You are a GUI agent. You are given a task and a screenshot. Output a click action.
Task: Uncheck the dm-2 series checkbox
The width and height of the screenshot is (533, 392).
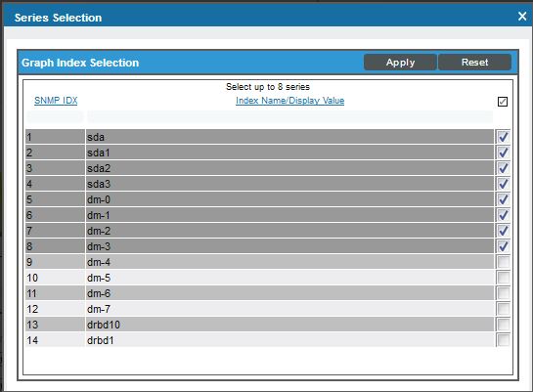click(503, 231)
